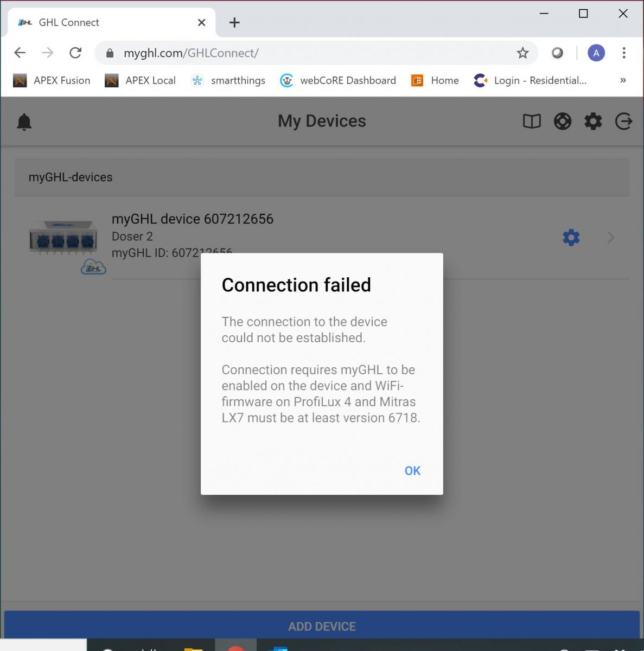
Task: Open a new browser tab
Action: [x=234, y=22]
